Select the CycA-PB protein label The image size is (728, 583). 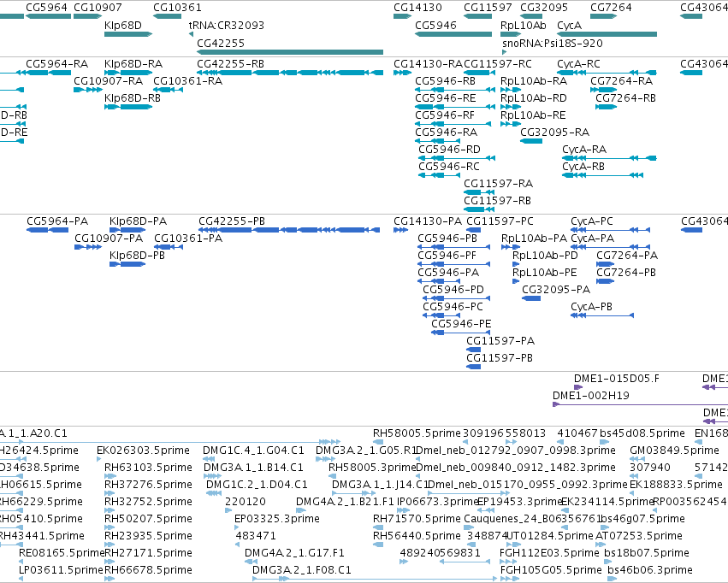pyautogui.click(x=591, y=307)
